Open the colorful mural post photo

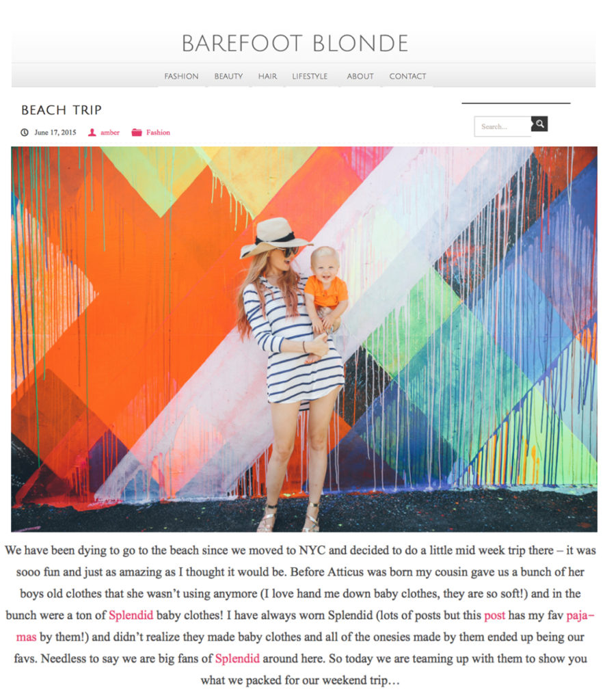click(304, 339)
